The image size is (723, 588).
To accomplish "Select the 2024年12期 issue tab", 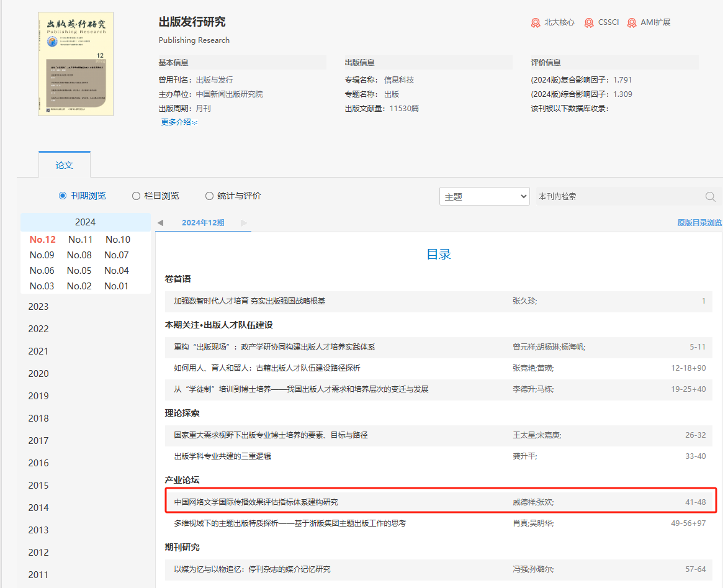I will coord(203,223).
